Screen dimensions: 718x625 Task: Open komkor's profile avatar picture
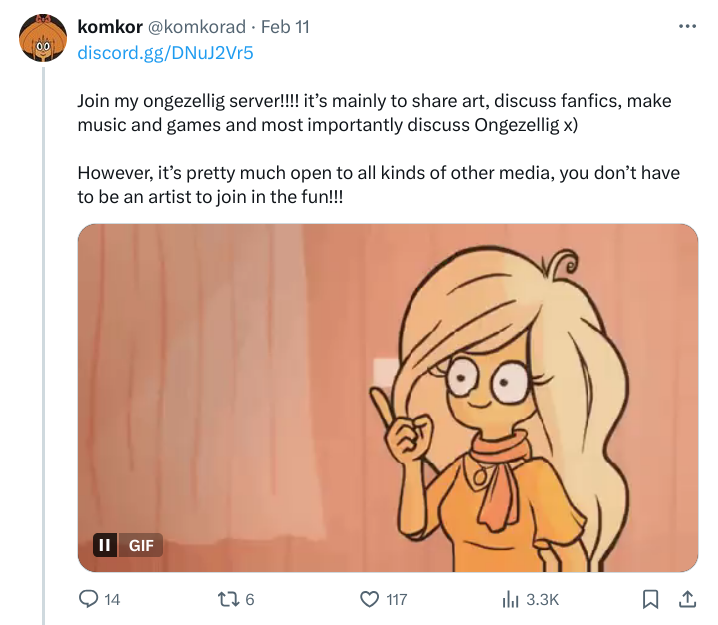(x=43, y=39)
